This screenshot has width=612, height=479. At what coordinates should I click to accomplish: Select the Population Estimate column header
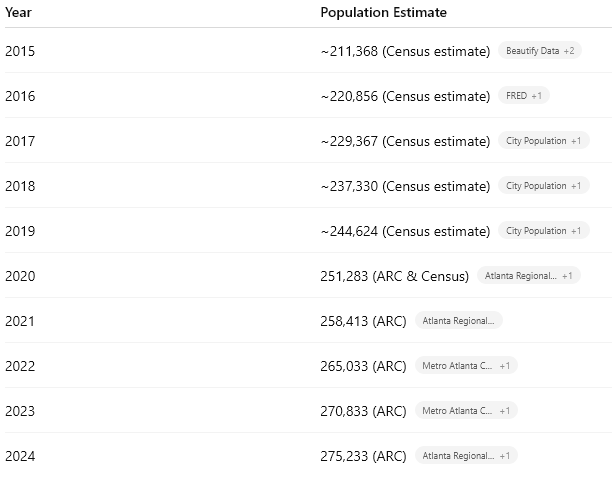(x=384, y=12)
